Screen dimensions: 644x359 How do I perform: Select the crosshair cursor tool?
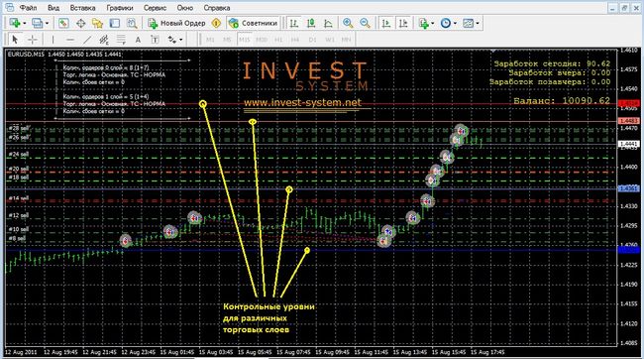tap(32, 40)
